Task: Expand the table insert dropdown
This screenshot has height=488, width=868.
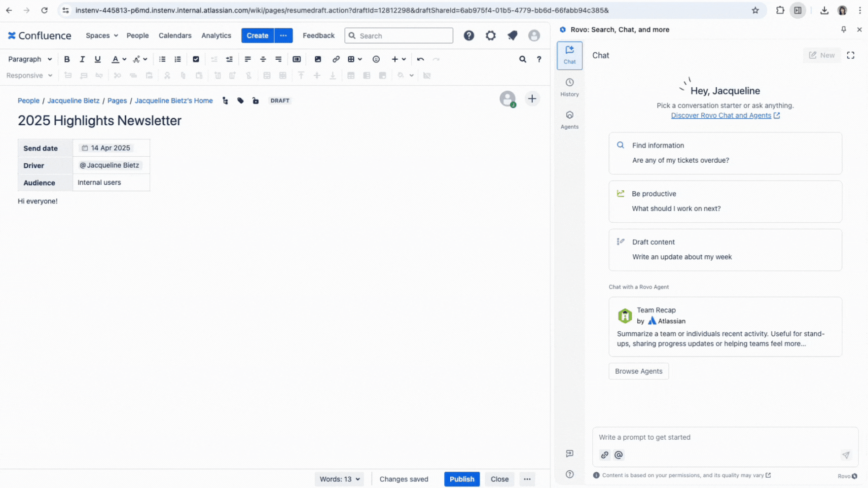Action: (x=360, y=59)
